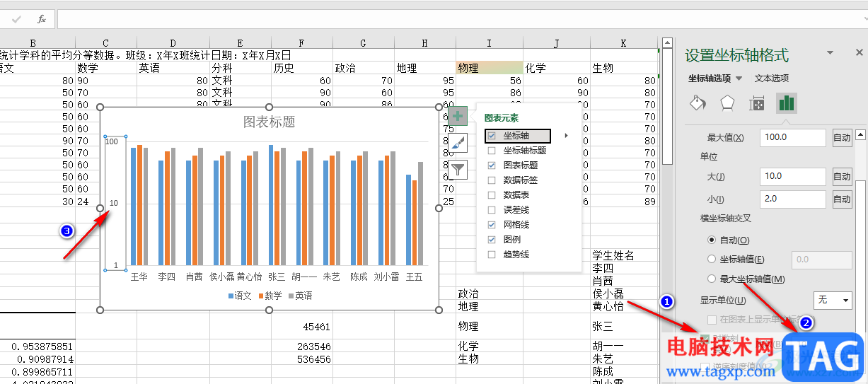Enable the 坐标轴标题 checkbox
Image resolution: width=868 pixels, height=384 pixels.
[492, 151]
